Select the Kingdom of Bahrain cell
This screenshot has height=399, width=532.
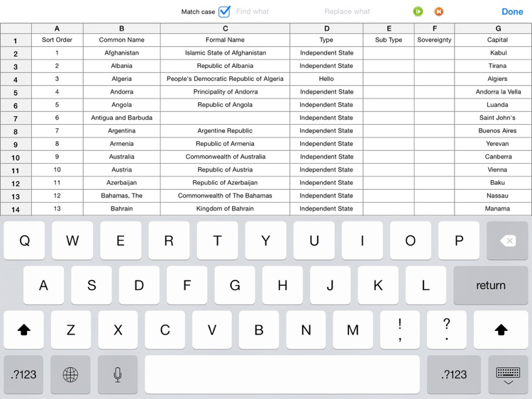click(225, 208)
